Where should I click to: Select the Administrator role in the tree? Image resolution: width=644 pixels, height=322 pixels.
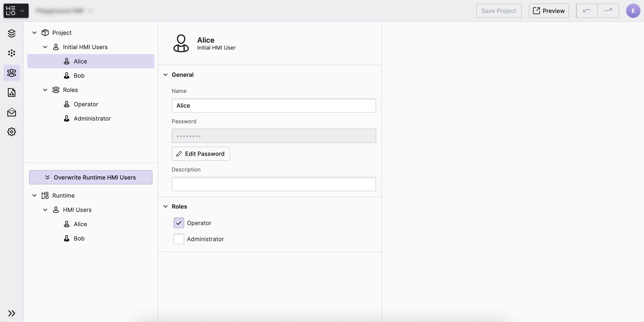click(x=92, y=119)
